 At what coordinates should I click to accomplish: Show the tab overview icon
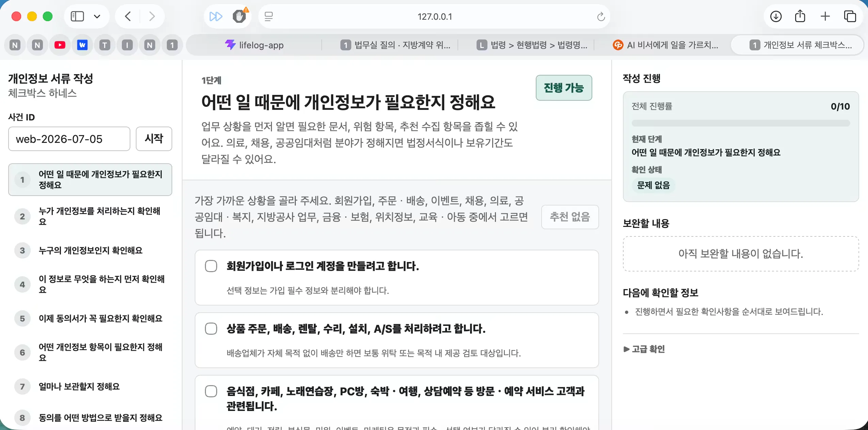click(850, 16)
